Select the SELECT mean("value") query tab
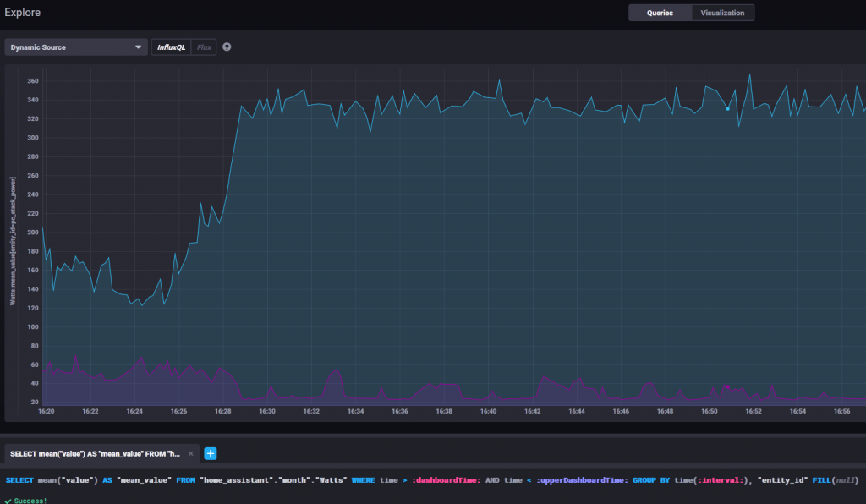 pos(95,453)
